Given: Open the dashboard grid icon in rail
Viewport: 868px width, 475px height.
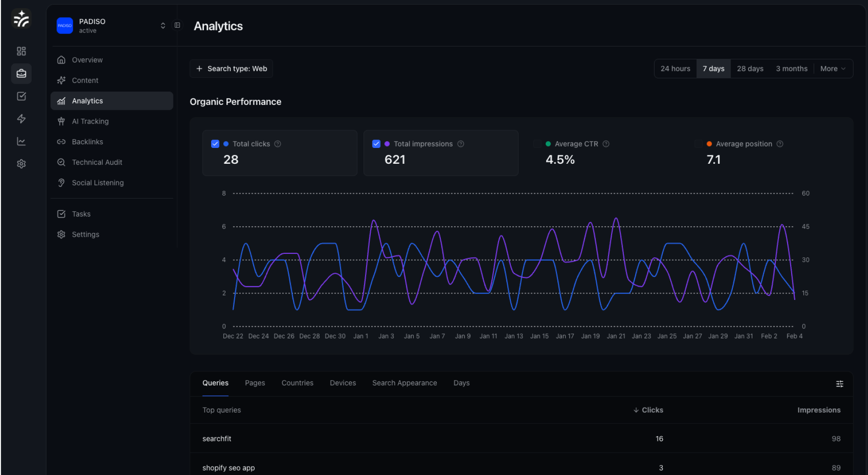Looking at the screenshot, I should [x=21, y=51].
